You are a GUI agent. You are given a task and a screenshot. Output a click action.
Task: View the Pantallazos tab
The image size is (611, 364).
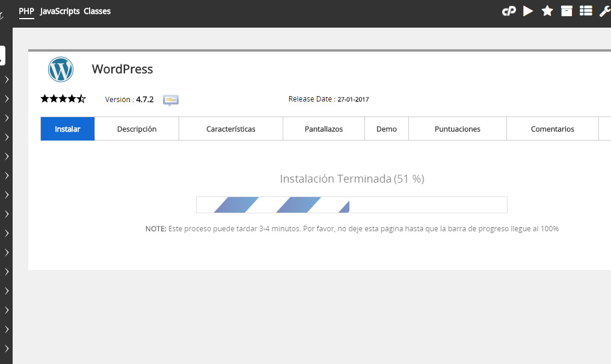324,129
